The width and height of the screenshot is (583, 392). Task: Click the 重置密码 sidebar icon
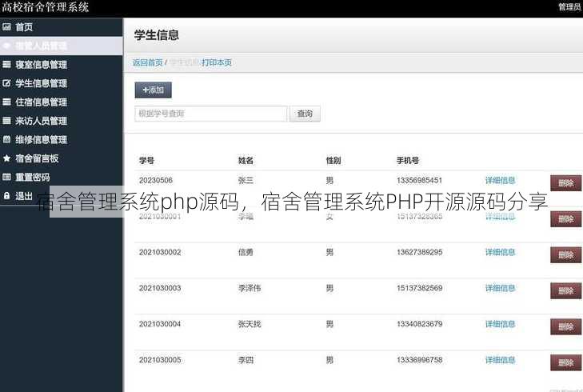coord(6,177)
